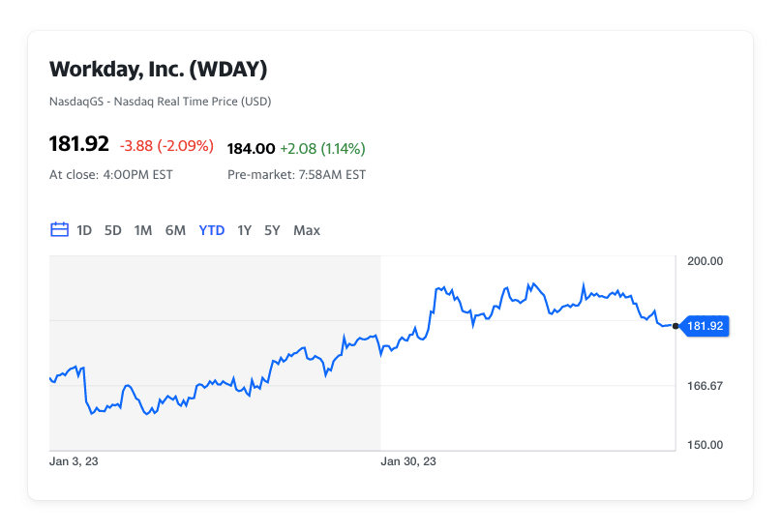This screenshot has height=532, width=781.
Task: Click the 200.00 y-axis label
Action: click(706, 261)
